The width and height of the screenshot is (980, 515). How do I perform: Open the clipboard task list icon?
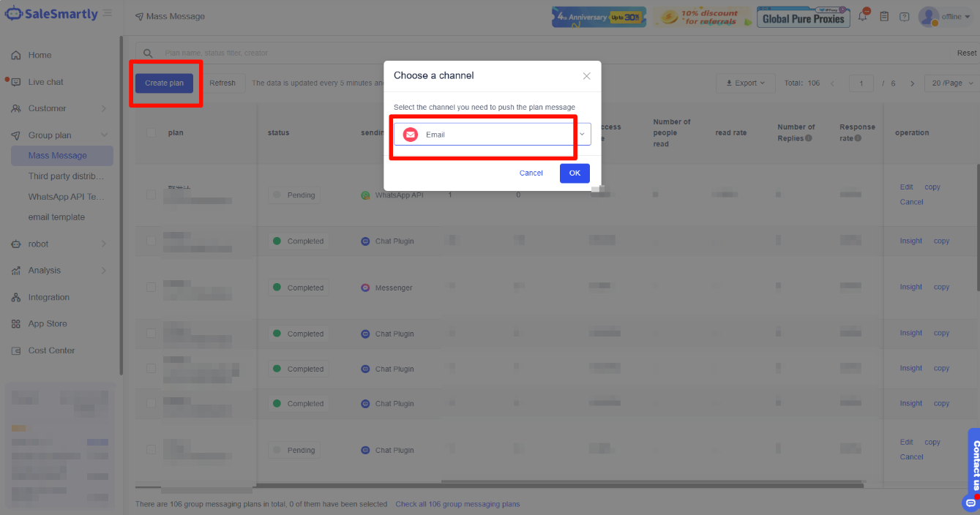[884, 16]
